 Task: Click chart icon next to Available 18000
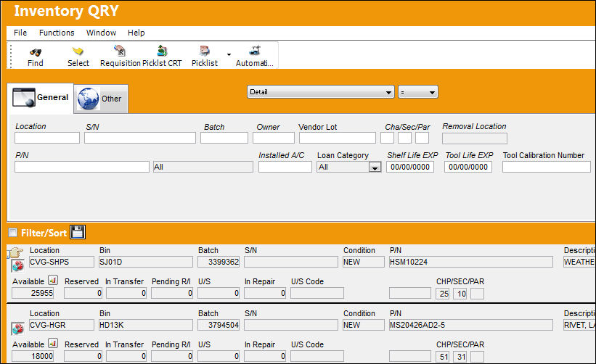click(x=53, y=344)
